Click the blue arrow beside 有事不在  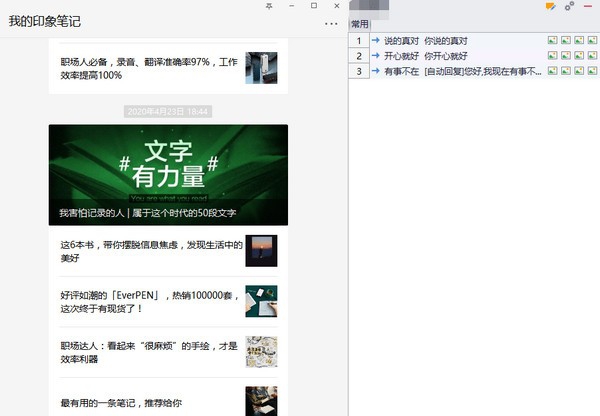pyautogui.click(x=376, y=71)
